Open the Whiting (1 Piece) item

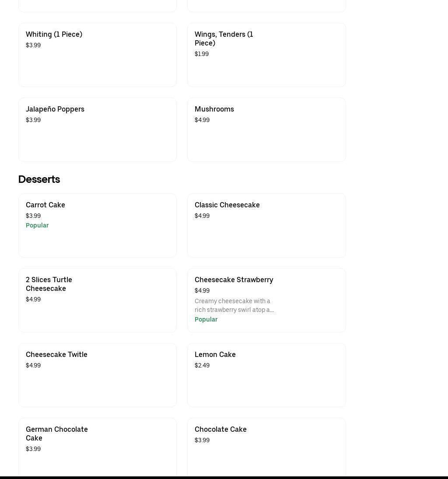98,55
